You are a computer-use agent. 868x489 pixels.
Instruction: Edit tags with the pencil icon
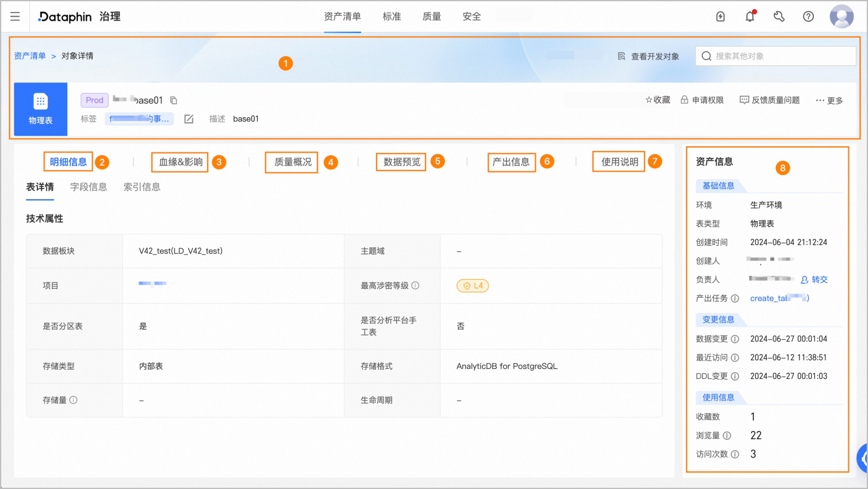(x=189, y=119)
